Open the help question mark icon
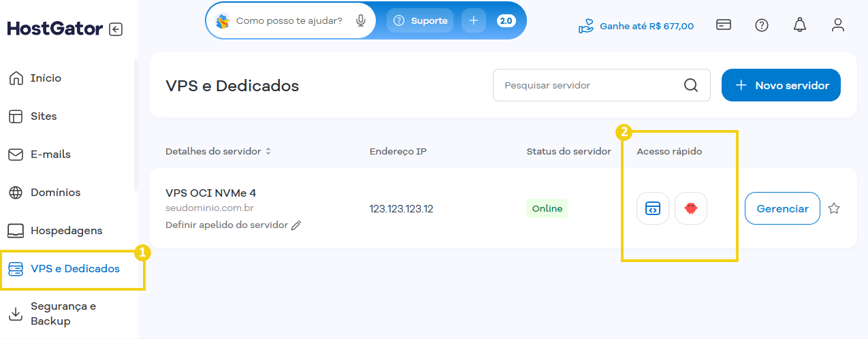Image resolution: width=868 pixels, height=339 pixels. point(762,25)
